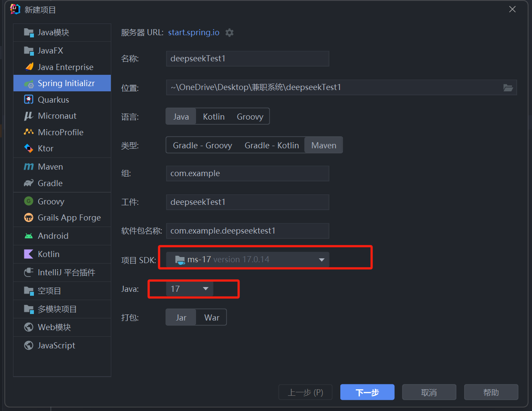Click the Micronaut mu icon
The image size is (532, 411).
coord(29,116)
